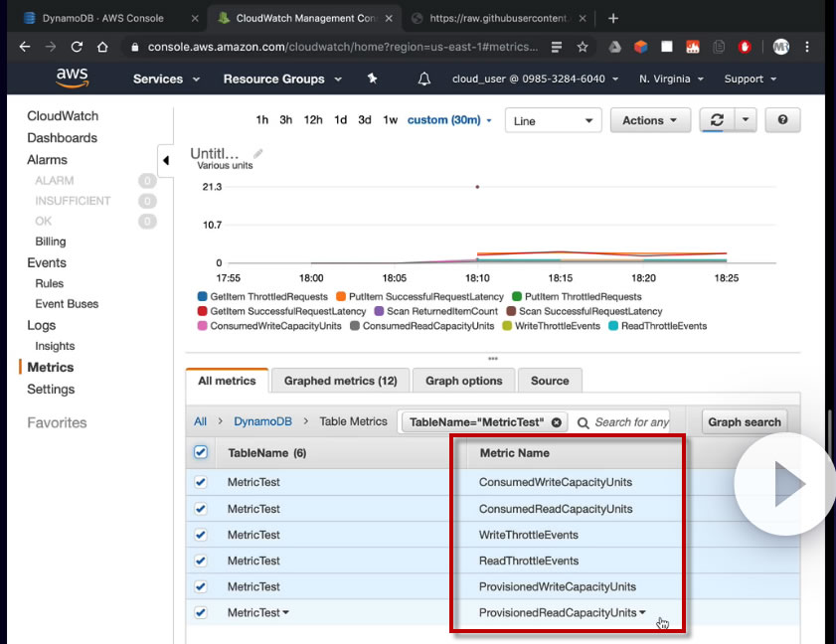Open the help question mark icon
836x644 pixels.
(x=783, y=120)
